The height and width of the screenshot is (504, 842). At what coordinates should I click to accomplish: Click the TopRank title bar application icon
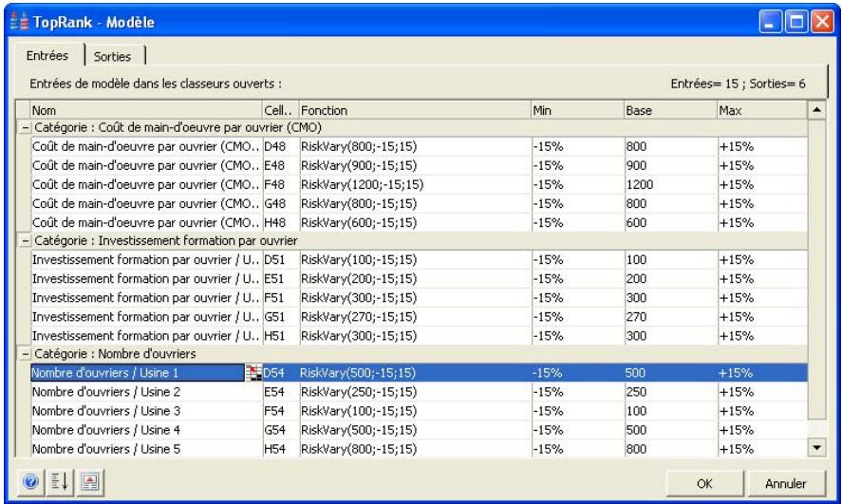coord(19,22)
